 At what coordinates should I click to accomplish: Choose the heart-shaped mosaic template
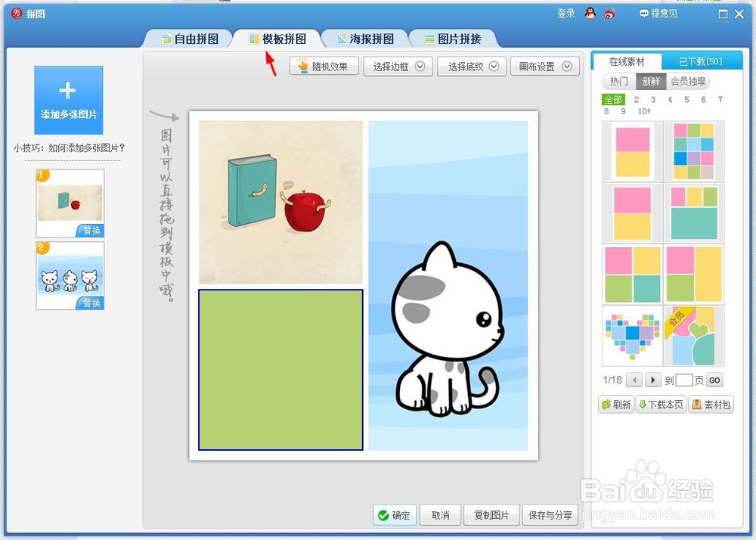pos(632,336)
